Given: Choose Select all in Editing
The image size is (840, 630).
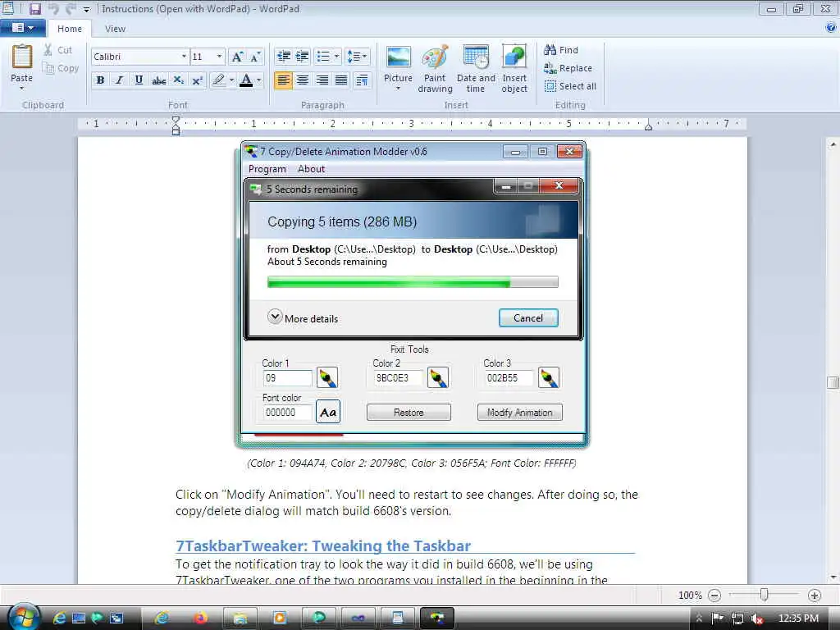Looking at the screenshot, I should click(x=570, y=86).
